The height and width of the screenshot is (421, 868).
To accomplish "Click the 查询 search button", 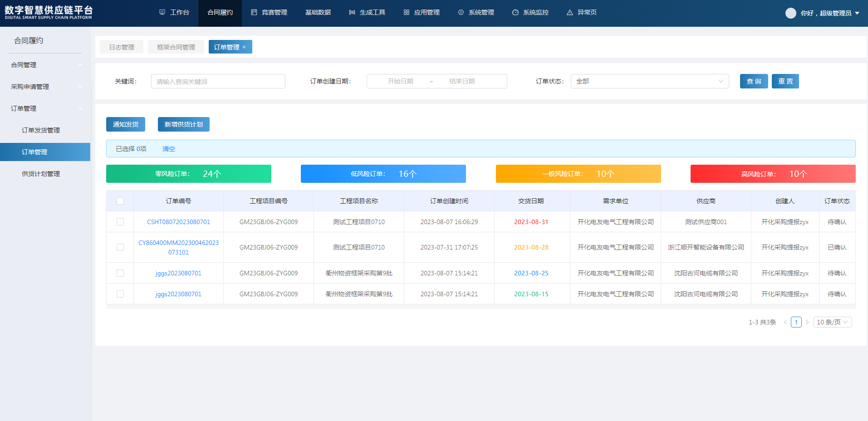I will [x=754, y=81].
